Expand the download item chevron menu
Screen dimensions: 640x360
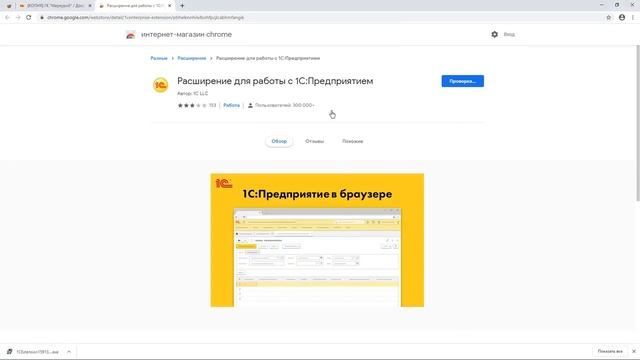pyautogui.click(x=69, y=351)
